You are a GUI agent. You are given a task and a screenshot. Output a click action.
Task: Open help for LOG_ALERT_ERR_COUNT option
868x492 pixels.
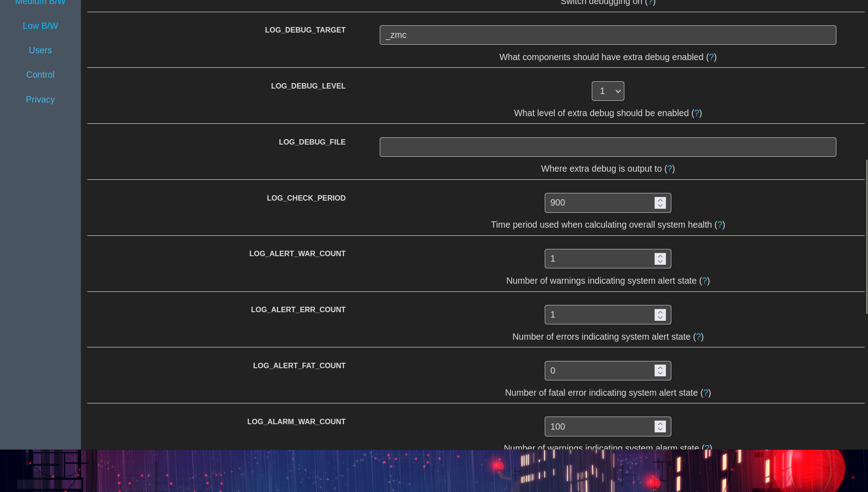coord(698,337)
